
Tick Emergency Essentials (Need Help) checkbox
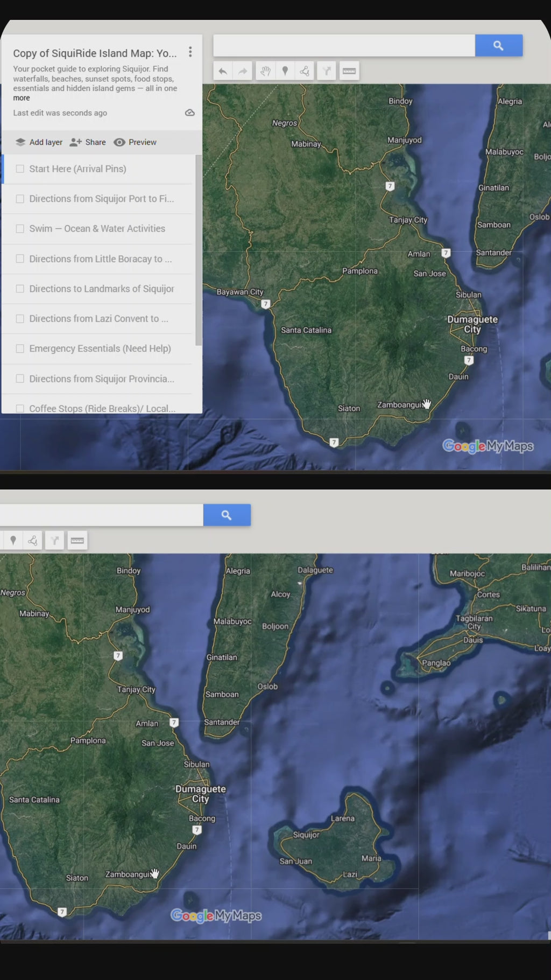point(20,349)
